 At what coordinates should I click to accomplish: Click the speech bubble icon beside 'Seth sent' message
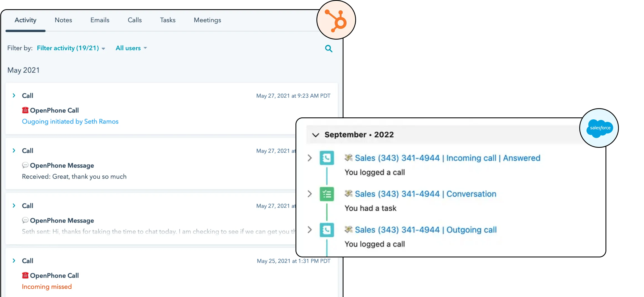pos(25,220)
